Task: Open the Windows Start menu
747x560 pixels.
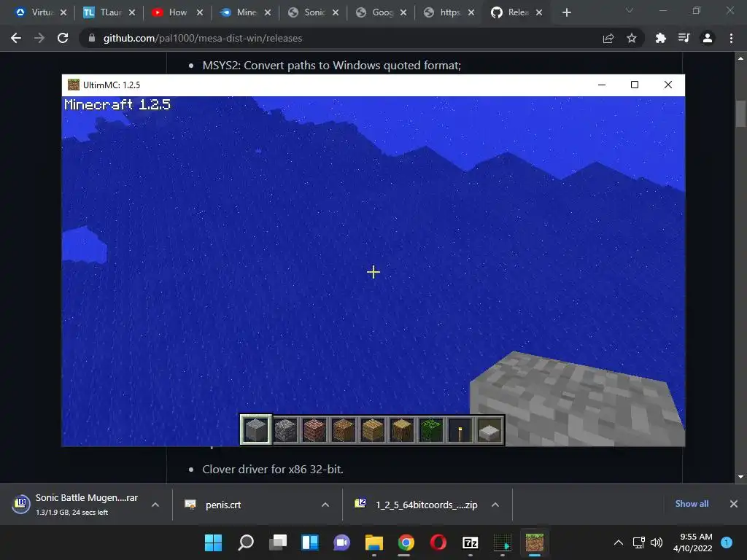Action: coord(213,542)
